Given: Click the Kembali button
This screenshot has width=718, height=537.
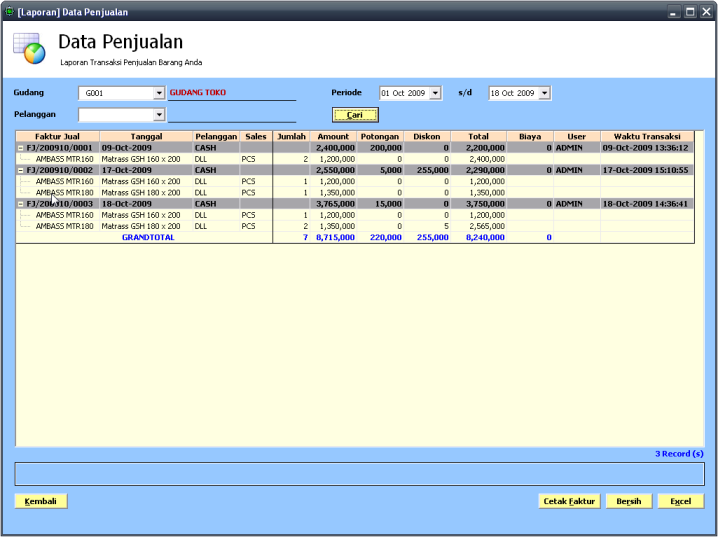Looking at the screenshot, I should tap(41, 501).
